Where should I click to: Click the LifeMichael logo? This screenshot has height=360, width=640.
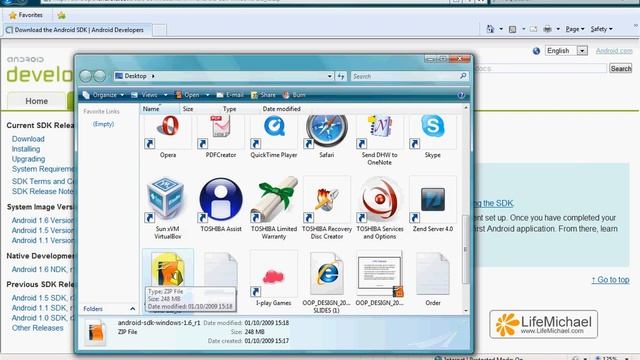(544, 324)
